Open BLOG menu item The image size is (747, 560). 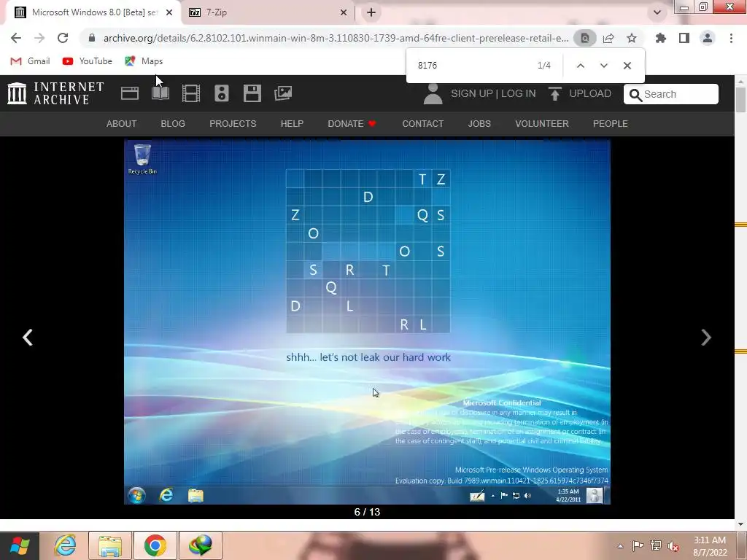[x=173, y=124]
